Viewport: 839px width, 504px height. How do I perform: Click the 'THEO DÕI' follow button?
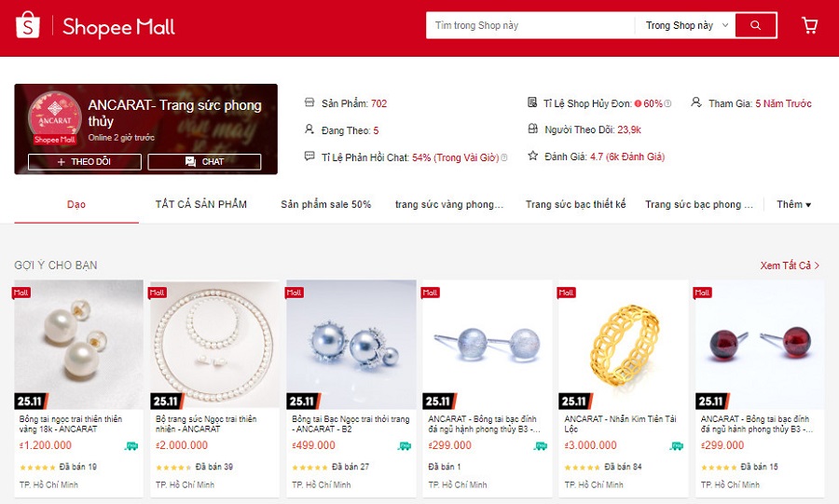[85, 161]
